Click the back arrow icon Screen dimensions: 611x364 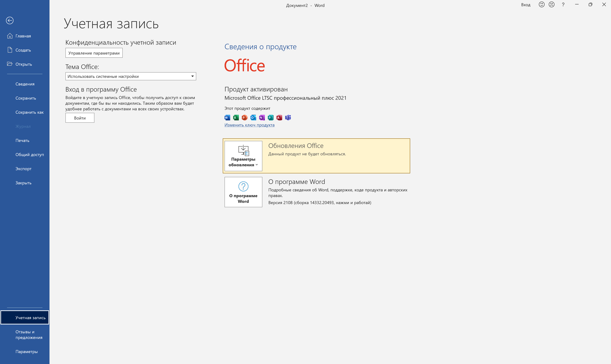[10, 20]
